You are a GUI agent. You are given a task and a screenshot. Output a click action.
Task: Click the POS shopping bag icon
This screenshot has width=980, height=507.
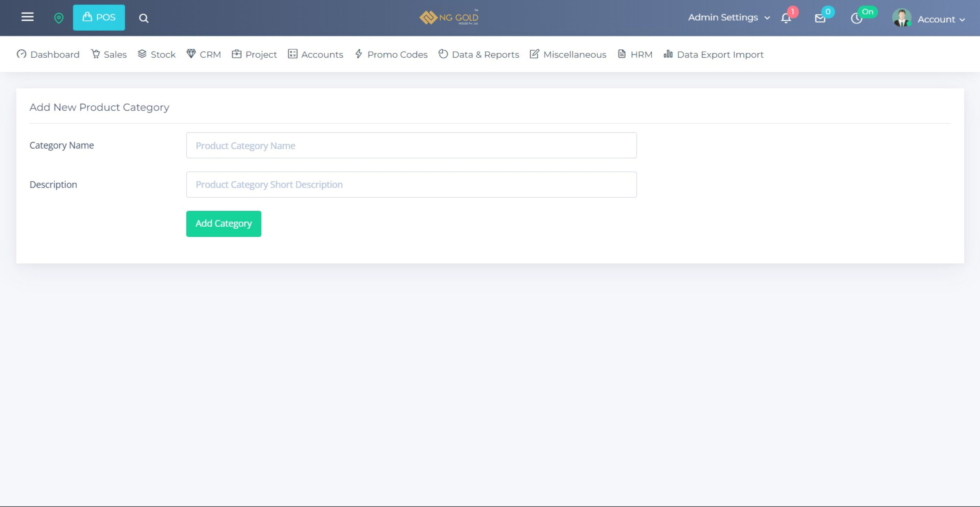coord(87,17)
